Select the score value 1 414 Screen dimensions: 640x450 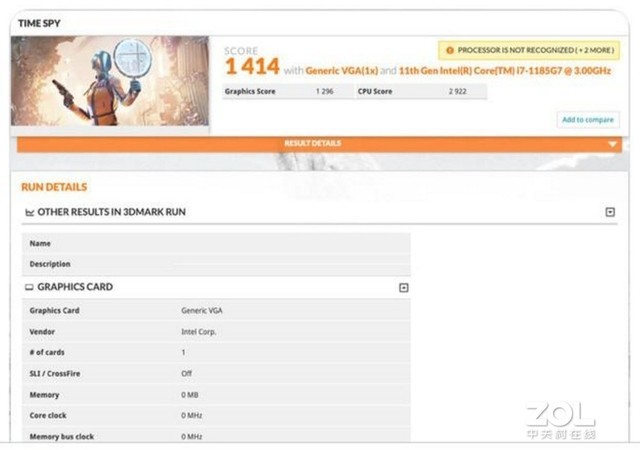click(x=252, y=67)
